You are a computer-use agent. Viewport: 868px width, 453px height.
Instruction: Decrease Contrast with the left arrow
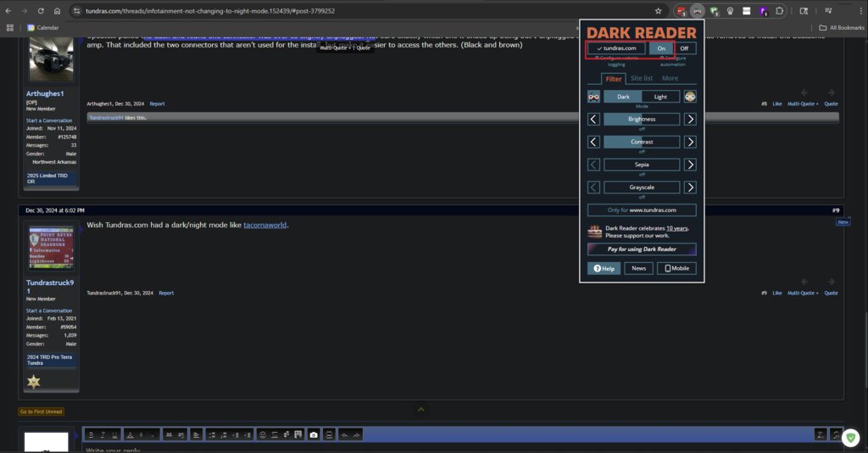[593, 142]
